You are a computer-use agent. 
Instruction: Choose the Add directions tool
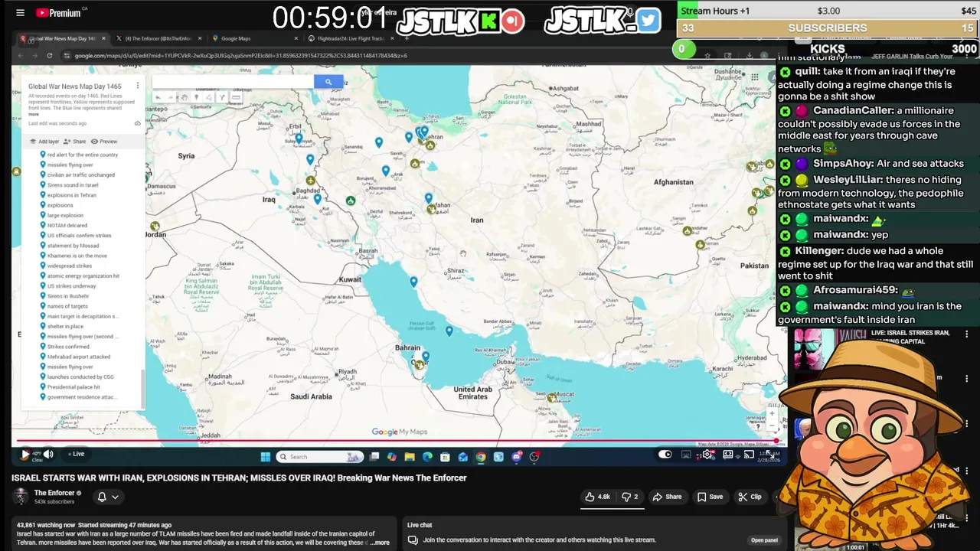click(222, 97)
